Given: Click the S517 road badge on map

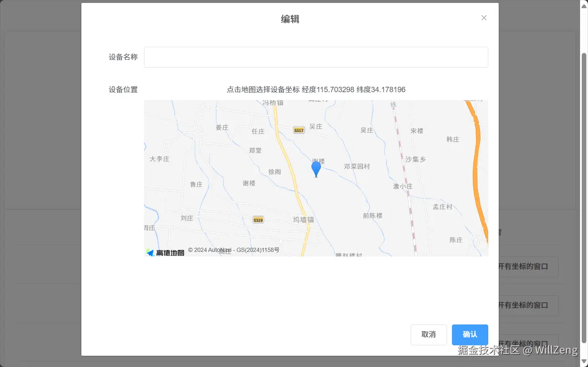Looking at the screenshot, I should point(299,131).
